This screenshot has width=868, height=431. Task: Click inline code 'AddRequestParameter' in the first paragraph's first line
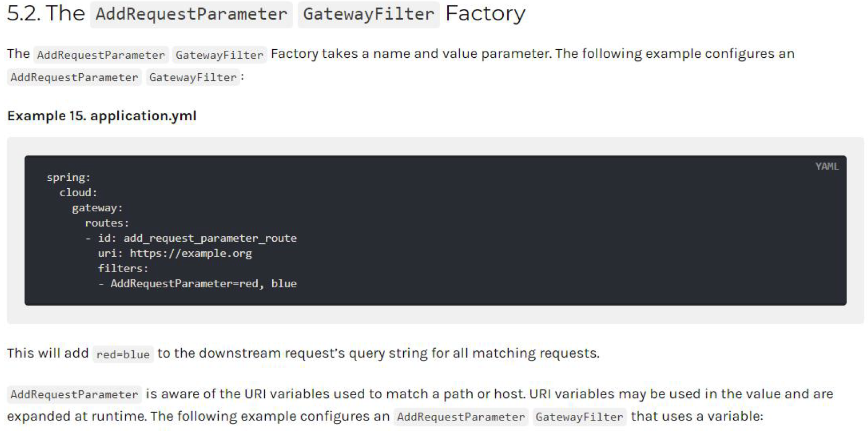click(101, 55)
